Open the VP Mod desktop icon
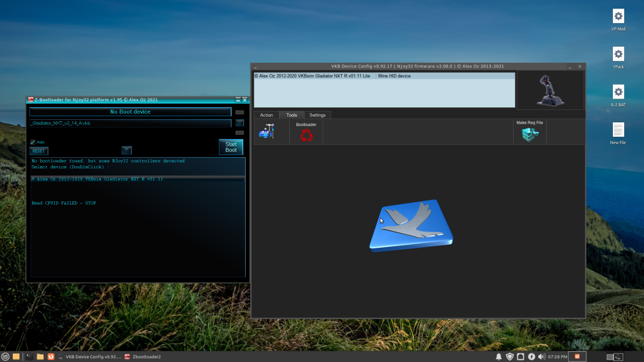Viewport: 644px width, 362px height. click(x=618, y=16)
